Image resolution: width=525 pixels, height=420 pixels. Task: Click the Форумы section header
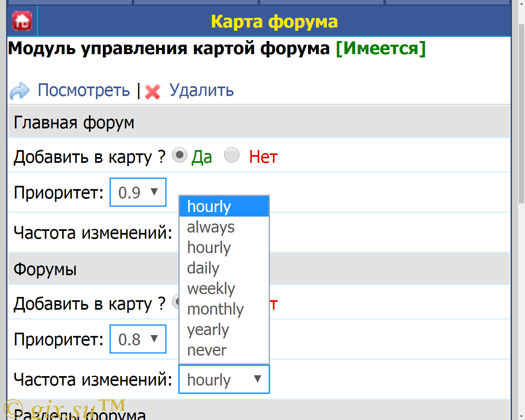coord(259,269)
